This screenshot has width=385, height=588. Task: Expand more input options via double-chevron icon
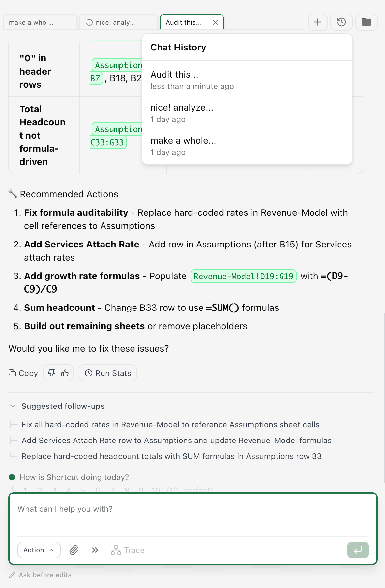95,550
